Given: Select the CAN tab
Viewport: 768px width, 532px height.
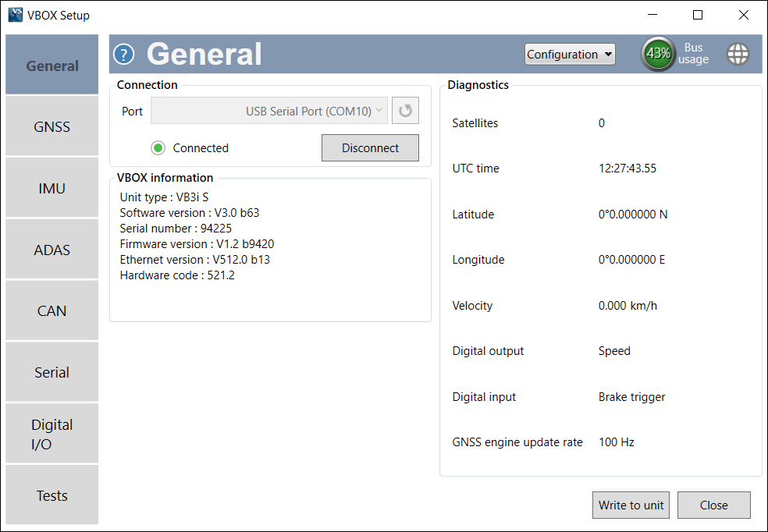Looking at the screenshot, I should 52,310.
